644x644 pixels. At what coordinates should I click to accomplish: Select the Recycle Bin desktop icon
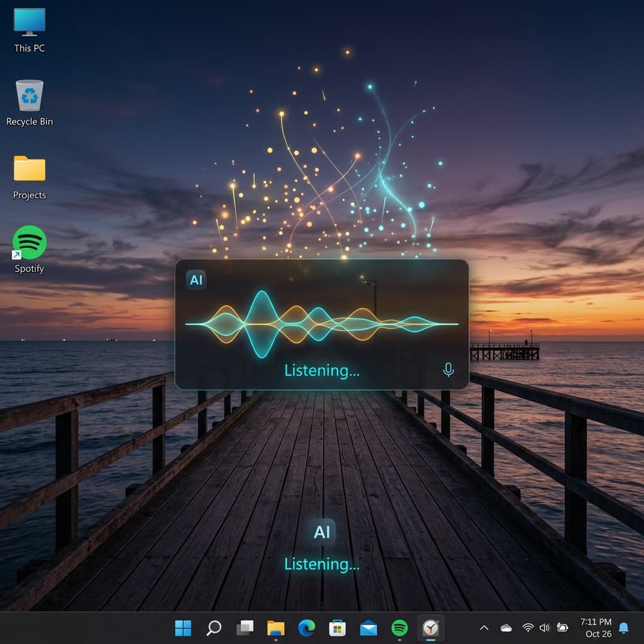point(29,103)
